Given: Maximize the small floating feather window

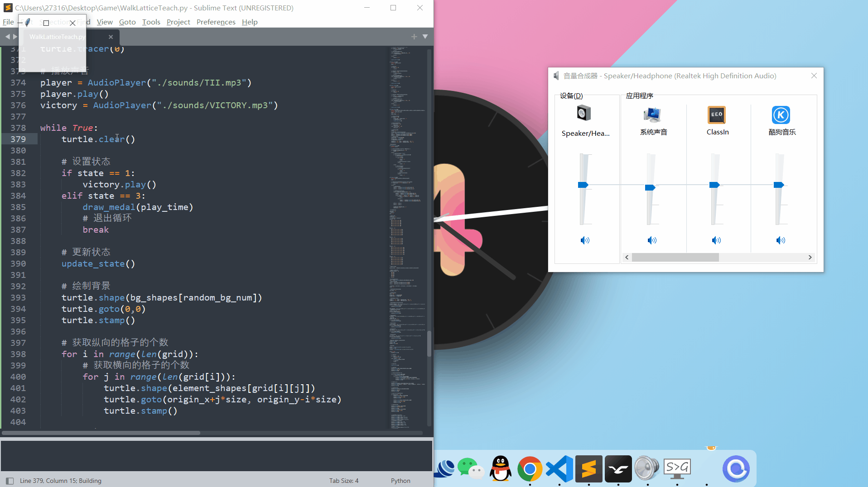Looking at the screenshot, I should tap(46, 23).
